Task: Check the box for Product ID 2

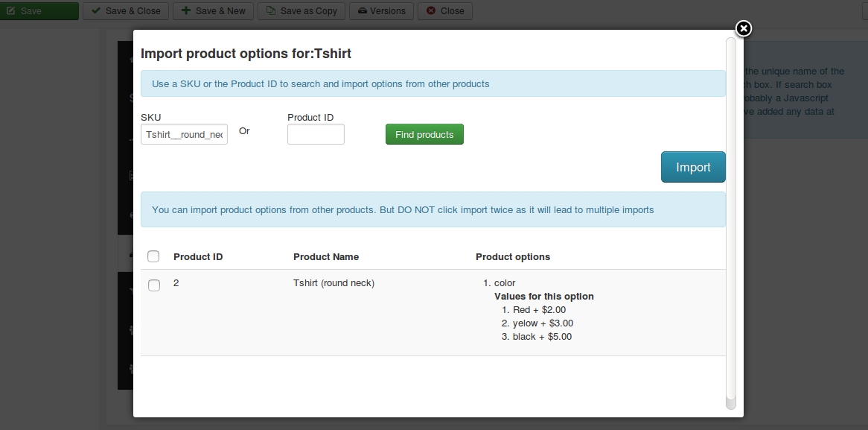Action: click(x=154, y=285)
